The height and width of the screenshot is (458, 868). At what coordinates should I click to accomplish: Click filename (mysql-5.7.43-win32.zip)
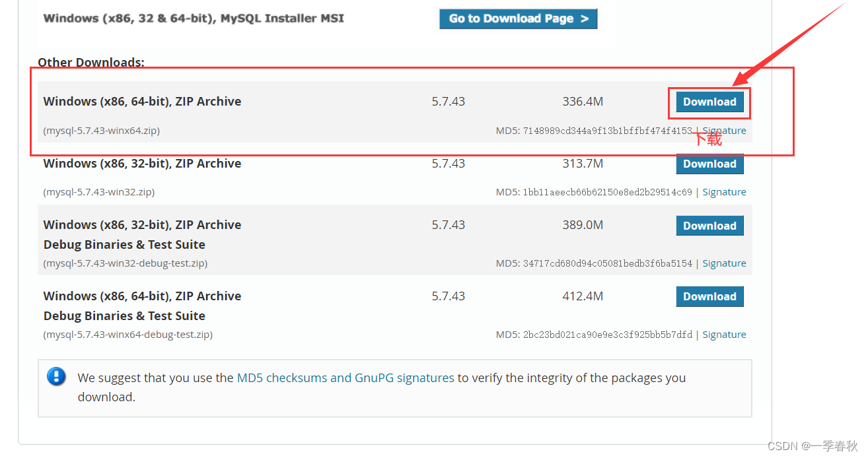(x=99, y=192)
